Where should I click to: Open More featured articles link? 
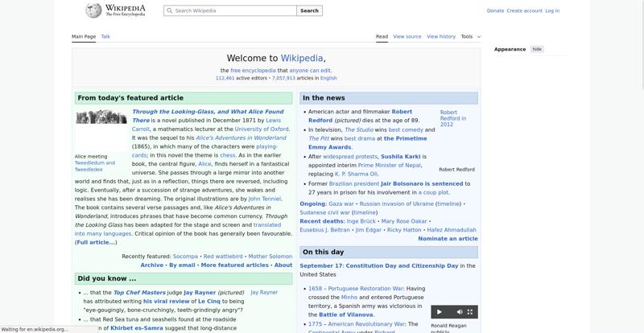pos(234,265)
